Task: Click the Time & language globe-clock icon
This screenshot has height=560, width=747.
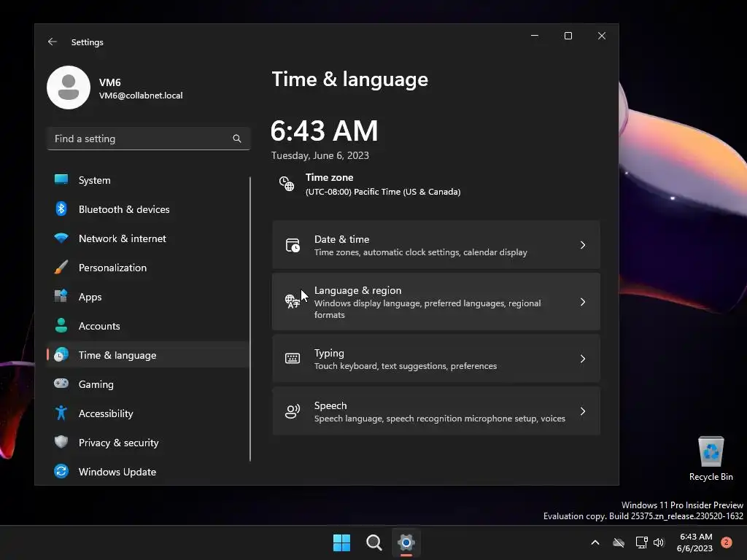Action: pyautogui.click(x=61, y=354)
